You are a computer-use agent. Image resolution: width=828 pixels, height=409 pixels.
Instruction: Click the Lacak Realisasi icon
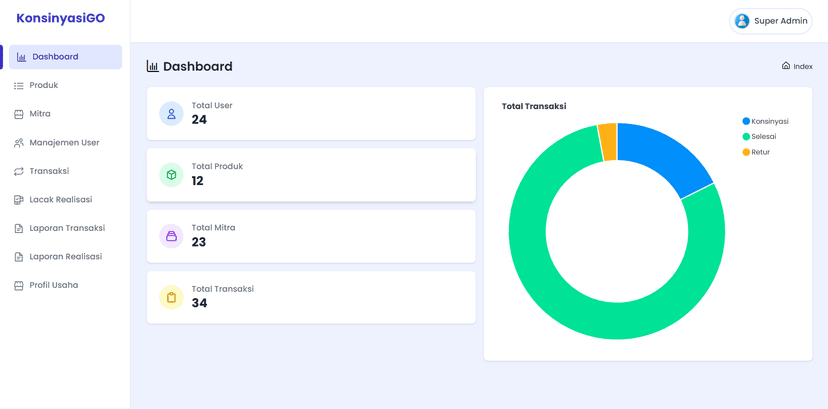pos(19,200)
